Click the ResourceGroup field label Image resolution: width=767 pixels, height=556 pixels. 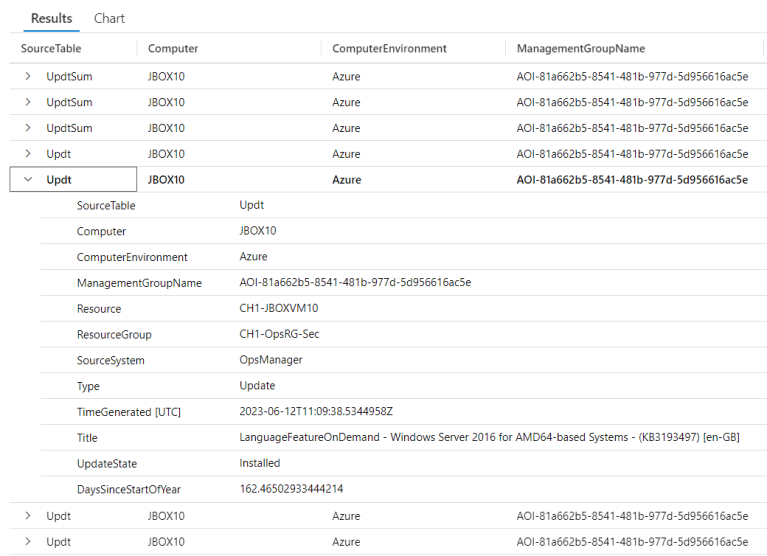click(x=114, y=334)
